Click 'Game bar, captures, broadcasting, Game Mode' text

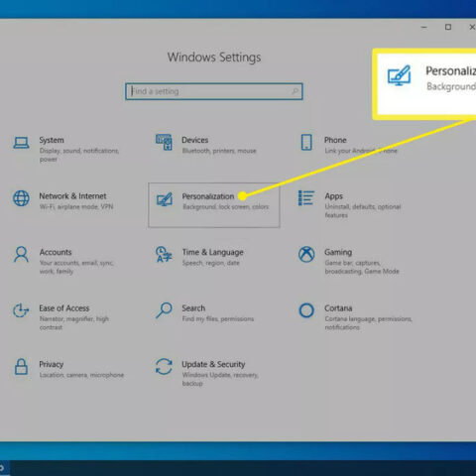(362, 267)
